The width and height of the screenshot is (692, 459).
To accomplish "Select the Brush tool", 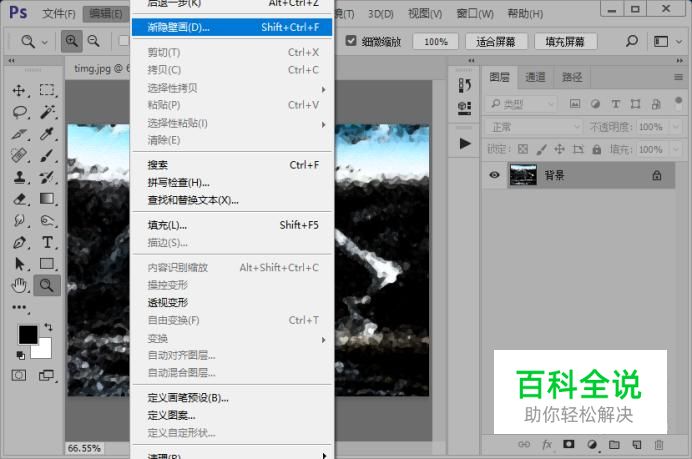I will [x=47, y=155].
